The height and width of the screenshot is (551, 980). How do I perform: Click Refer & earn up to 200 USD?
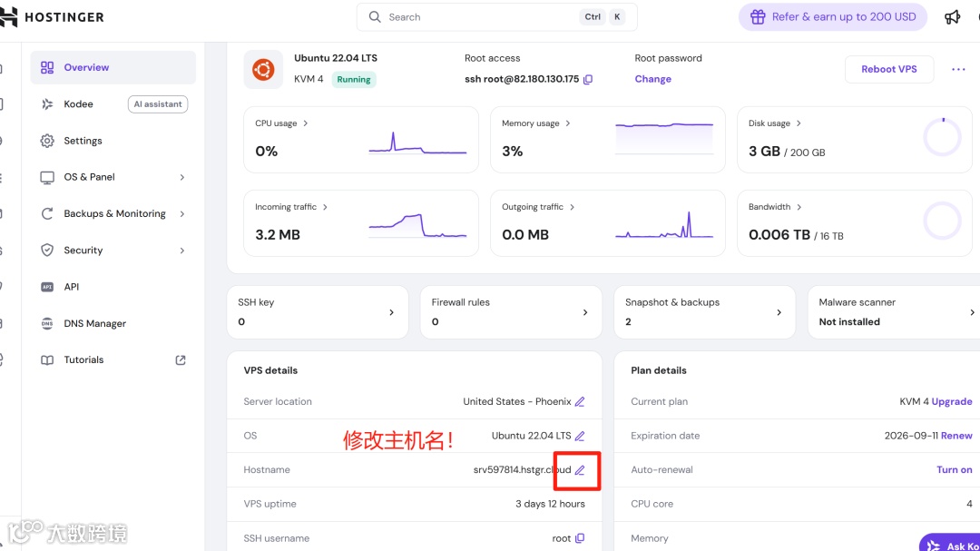(832, 17)
